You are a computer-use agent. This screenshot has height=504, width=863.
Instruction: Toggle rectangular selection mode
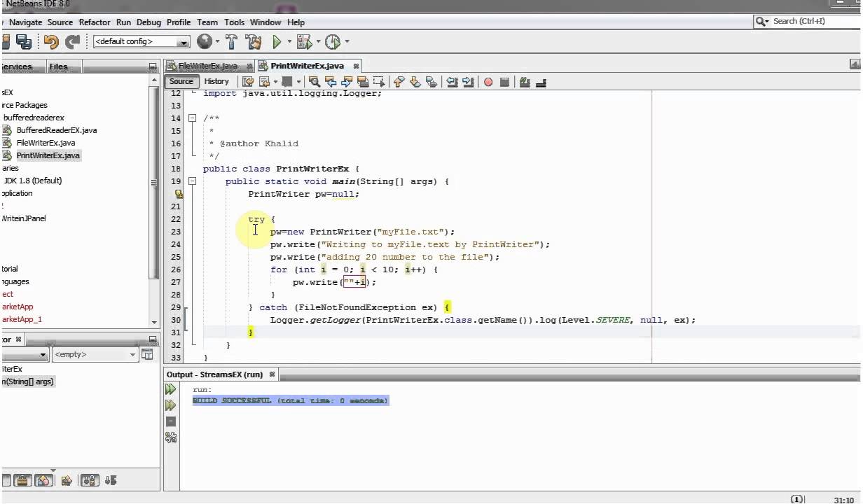[x=379, y=82]
